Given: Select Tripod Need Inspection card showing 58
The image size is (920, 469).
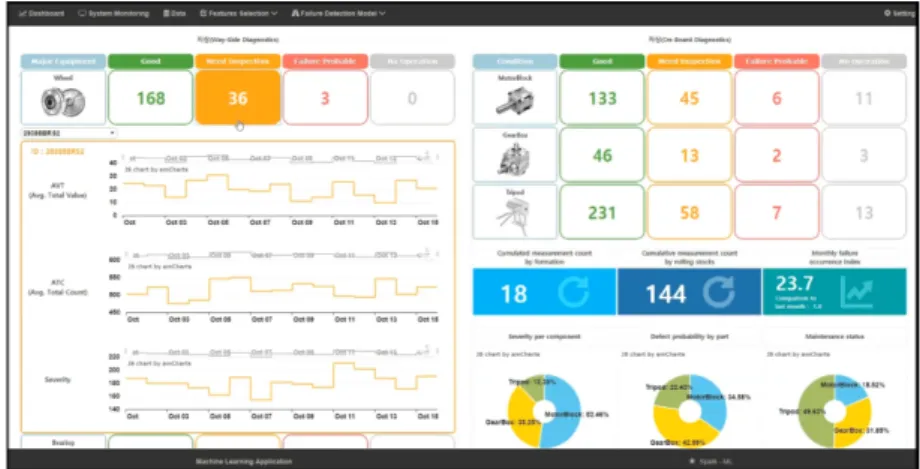Looking at the screenshot, I should point(689,212).
